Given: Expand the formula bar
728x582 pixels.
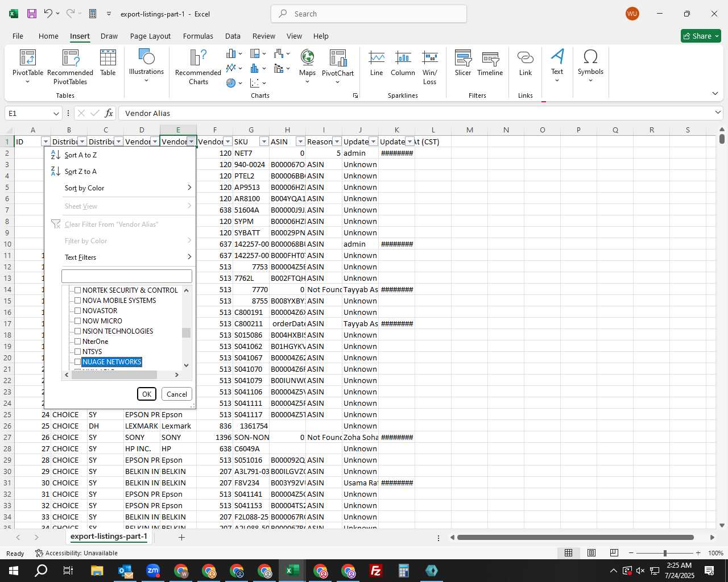Looking at the screenshot, I should [718, 113].
